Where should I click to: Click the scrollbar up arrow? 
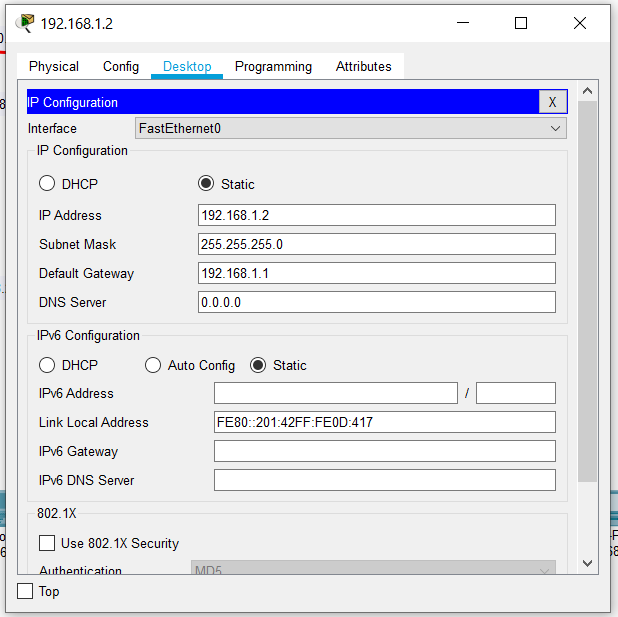click(x=587, y=91)
